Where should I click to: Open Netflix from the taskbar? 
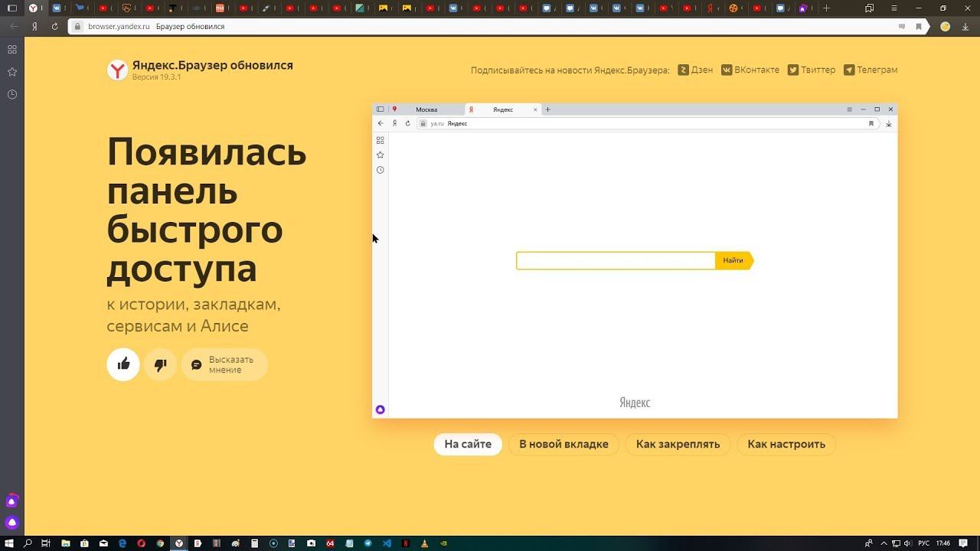[406, 543]
